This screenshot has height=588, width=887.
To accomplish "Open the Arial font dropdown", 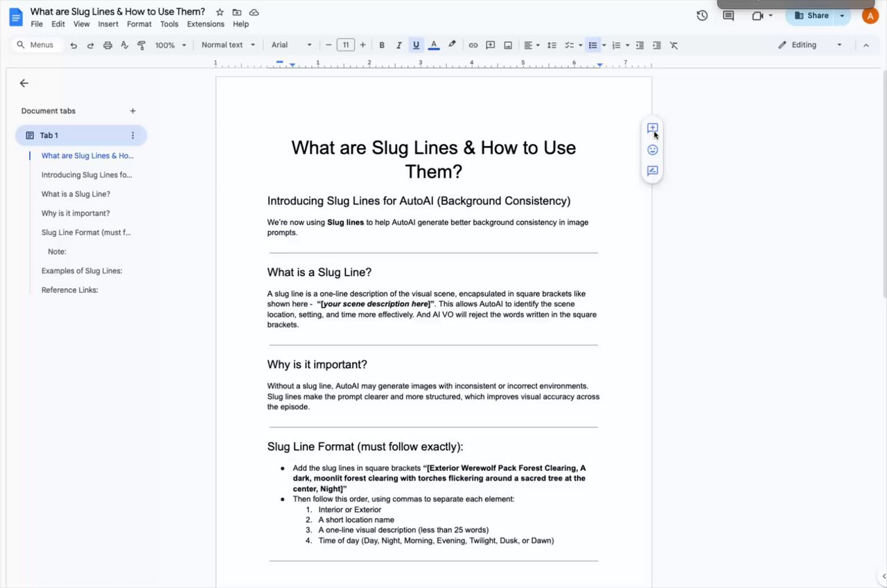I will [291, 45].
